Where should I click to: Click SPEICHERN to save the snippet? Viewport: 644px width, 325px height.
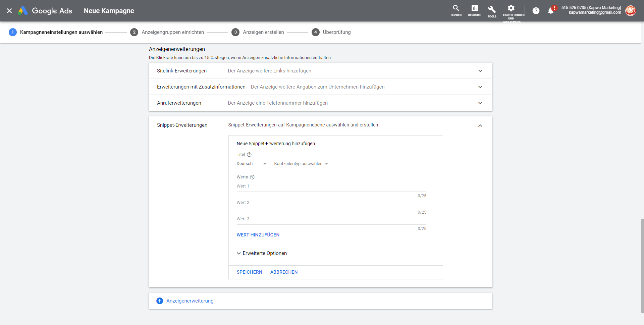pyautogui.click(x=249, y=272)
